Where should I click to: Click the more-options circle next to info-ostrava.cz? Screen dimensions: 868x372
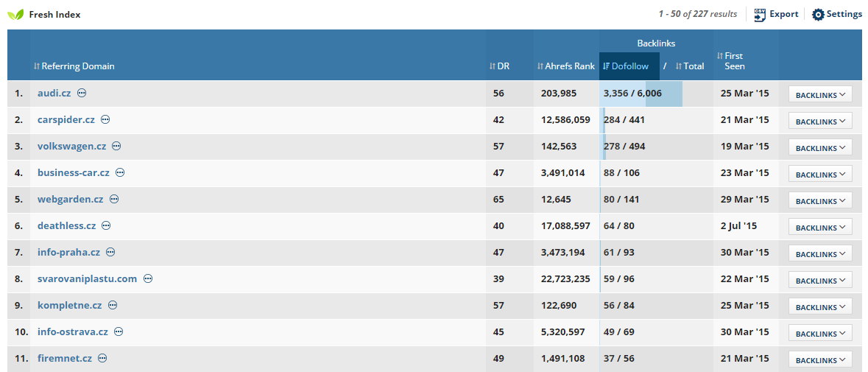[x=119, y=332]
